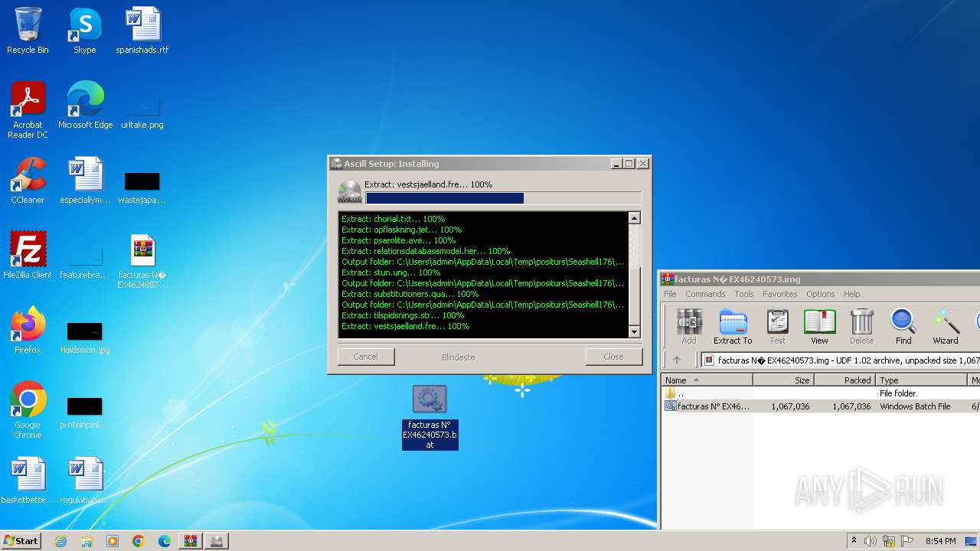This screenshot has width=980, height=551.
Task: Click log line 'Extract: stun.ung... 100%'
Action: coord(390,272)
